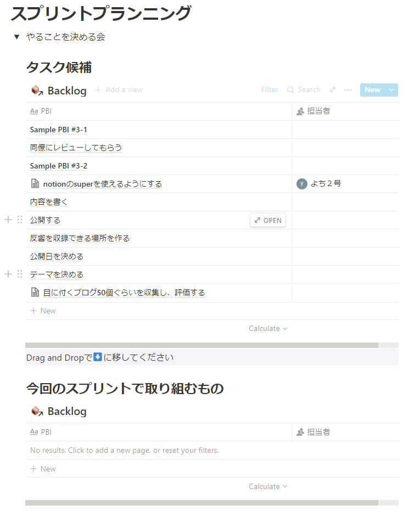
Task: Click Add a view
Action: pos(119,90)
